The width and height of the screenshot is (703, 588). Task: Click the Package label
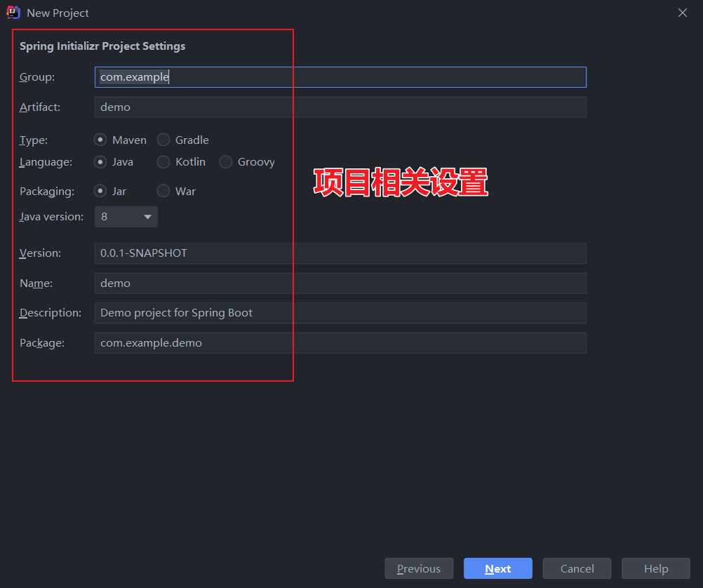42,343
